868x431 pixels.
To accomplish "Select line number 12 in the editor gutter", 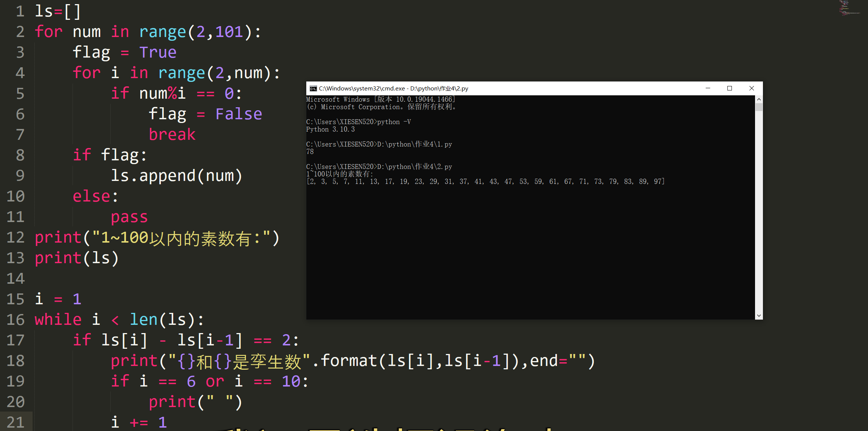I will (15, 237).
